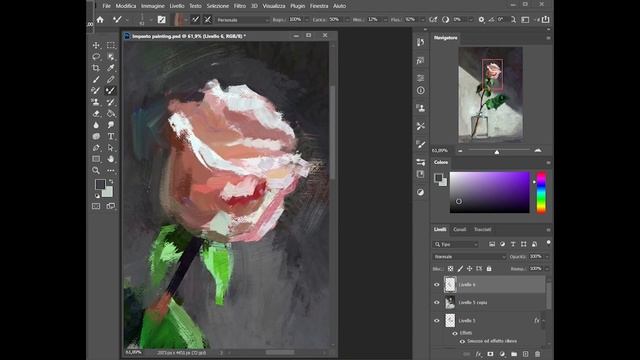Select the Zoom tool
Viewport: 640px width, 360px height.
96,171
